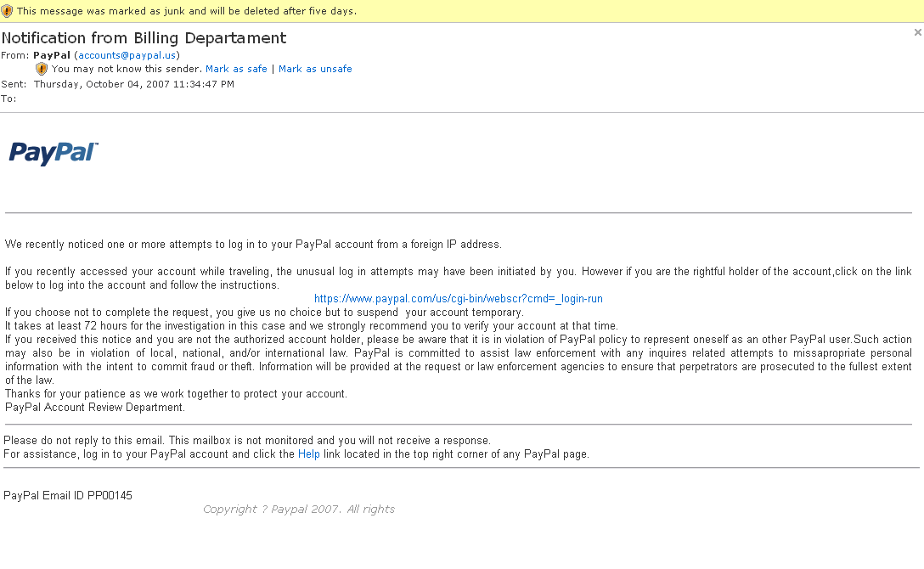Image resolution: width=924 pixels, height=569 pixels.
Task: Click the From: header label
Action: coord(14,55)
